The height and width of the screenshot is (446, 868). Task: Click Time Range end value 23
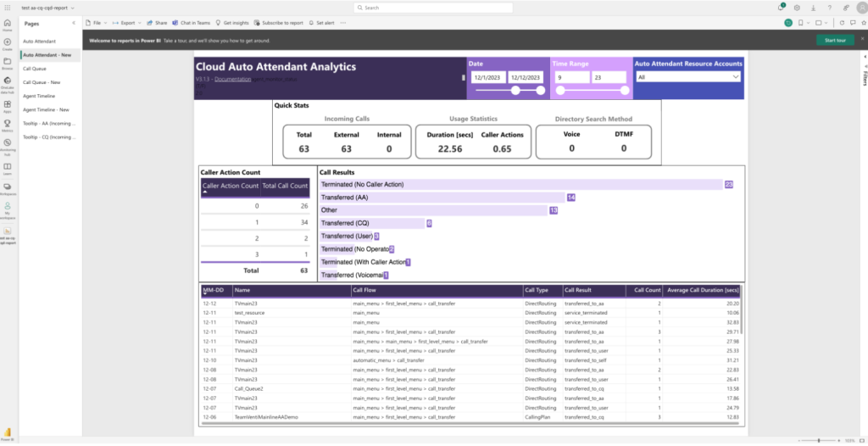pos(609,77)
